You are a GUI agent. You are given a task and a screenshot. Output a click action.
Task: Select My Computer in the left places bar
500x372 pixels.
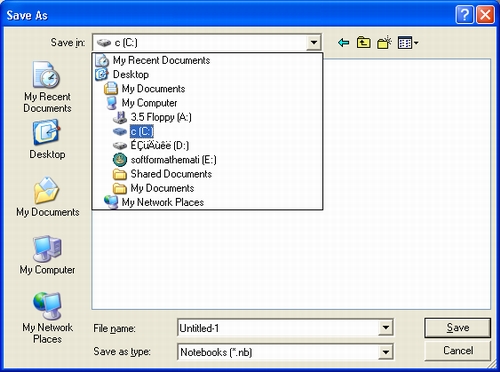47,255
